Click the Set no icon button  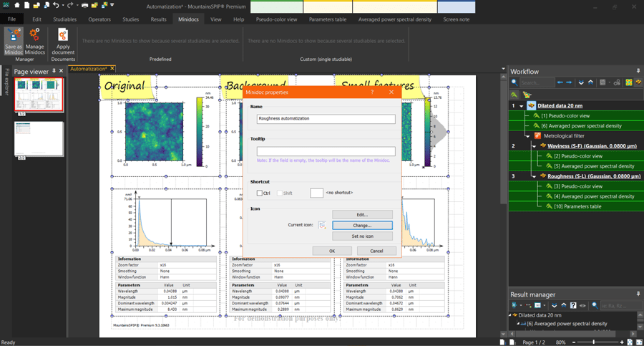point(362,236)
